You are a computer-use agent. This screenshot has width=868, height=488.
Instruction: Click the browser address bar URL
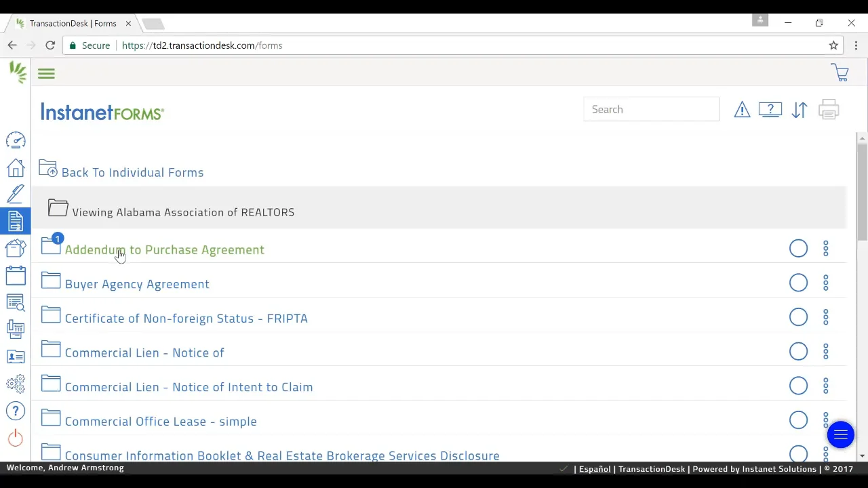202,45
